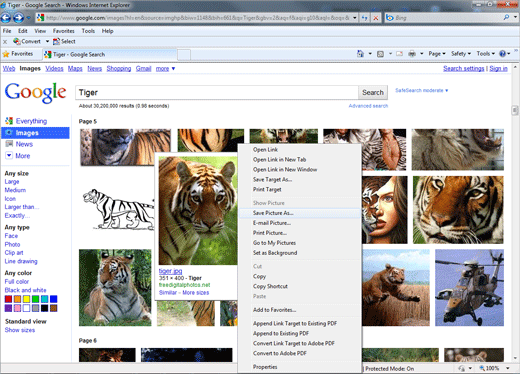Filter by Large image size
This screenshot has width=520, height=374.
[x=12, y=182]
